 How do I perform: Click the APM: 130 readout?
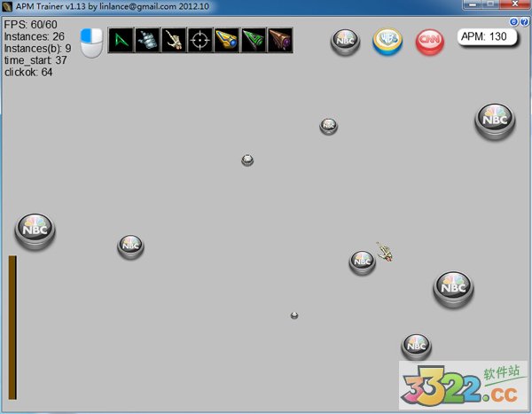click(487, 36)
